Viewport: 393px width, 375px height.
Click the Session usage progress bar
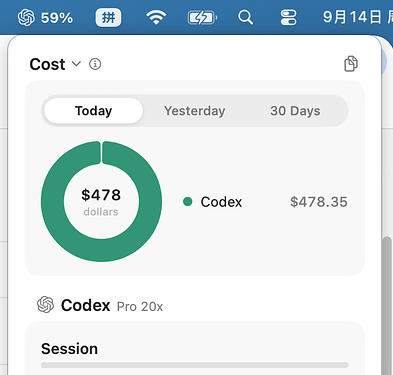click(195, 365)
